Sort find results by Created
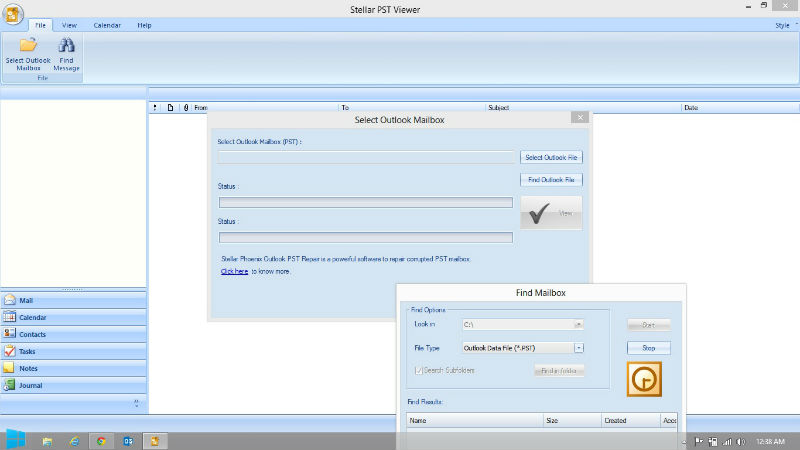 pos(631,420)
